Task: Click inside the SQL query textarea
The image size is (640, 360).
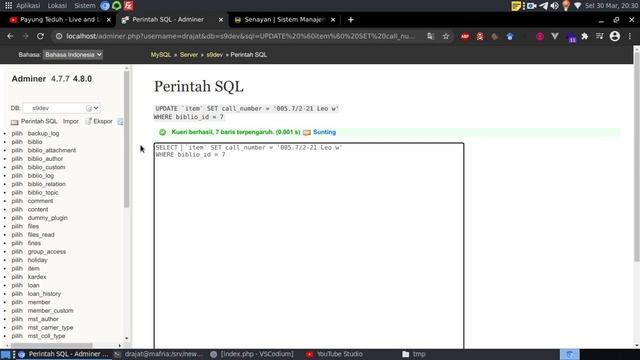Action: (309, 245)
